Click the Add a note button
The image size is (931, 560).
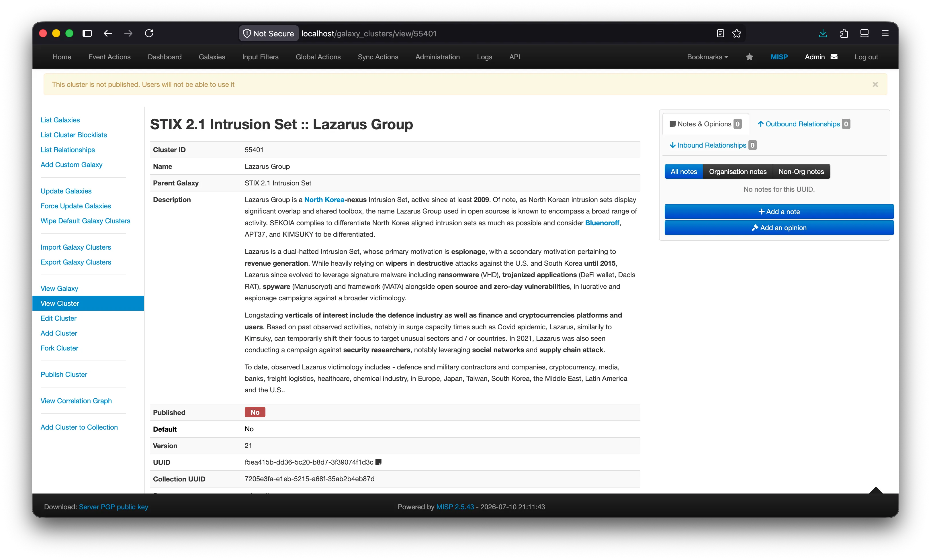pyautogui.click(x=779, y=212)
